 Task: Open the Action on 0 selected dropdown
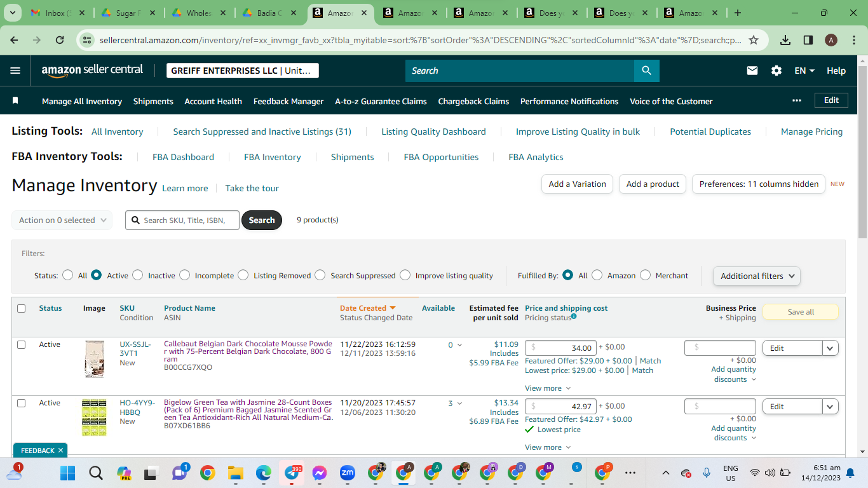[62, 220]
